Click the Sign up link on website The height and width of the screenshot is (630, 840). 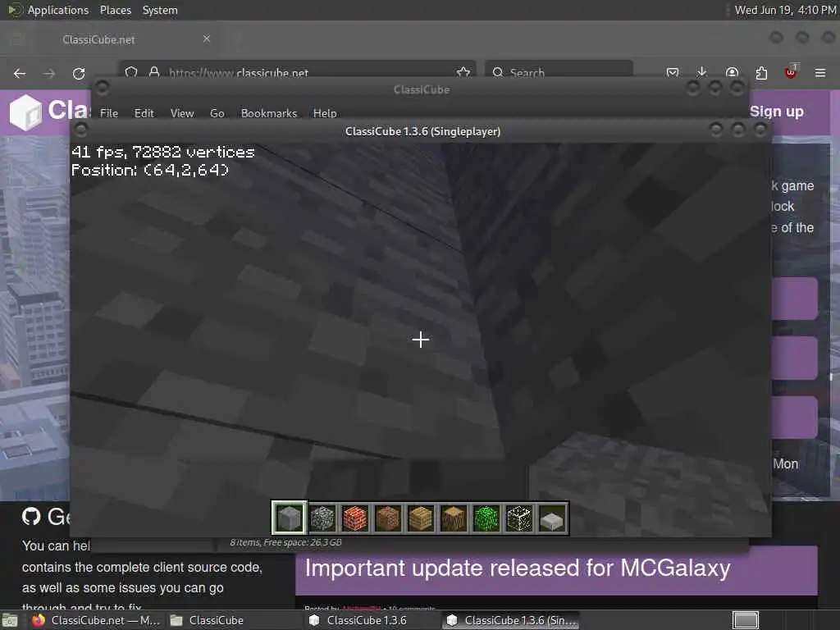(777, 112)
